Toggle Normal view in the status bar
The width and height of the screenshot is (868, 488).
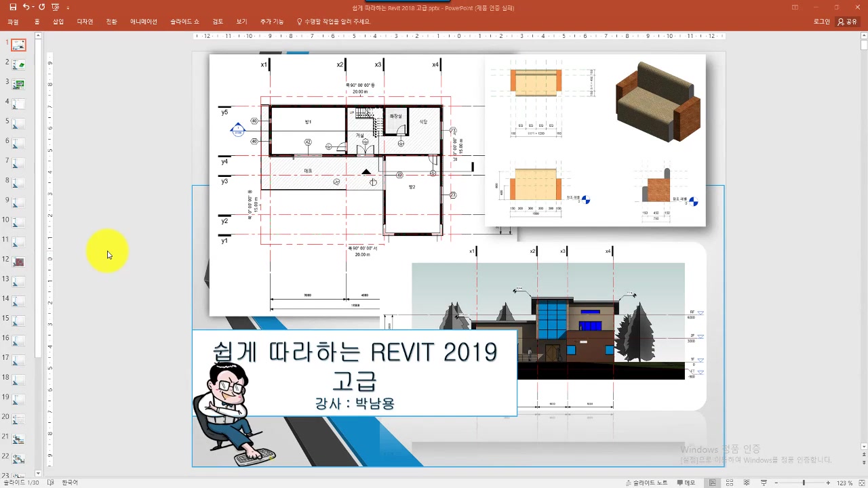[x=712, y=483]
